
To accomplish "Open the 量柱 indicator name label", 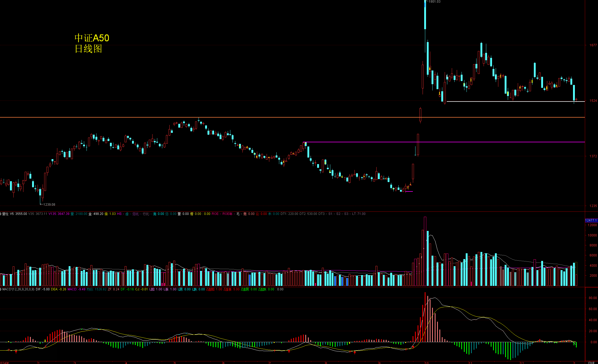I will point(6,214).
